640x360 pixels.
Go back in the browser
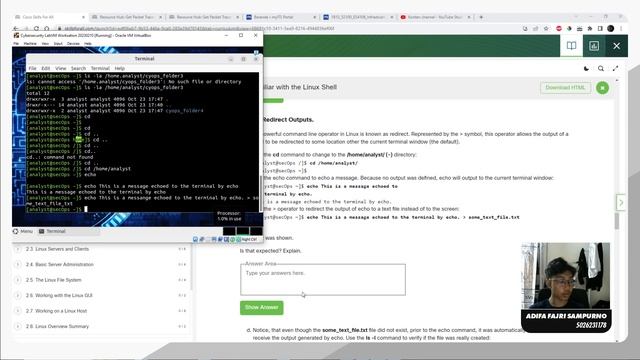16,29
